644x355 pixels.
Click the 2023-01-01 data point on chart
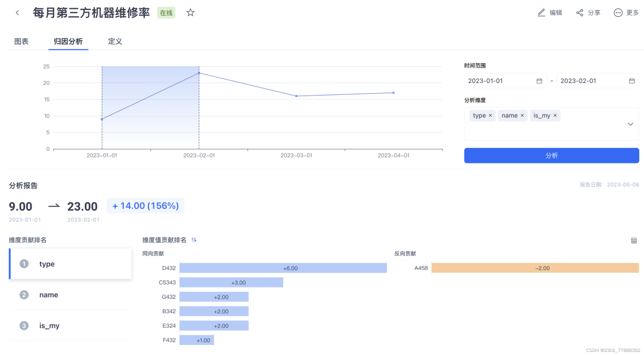[102, 119]
